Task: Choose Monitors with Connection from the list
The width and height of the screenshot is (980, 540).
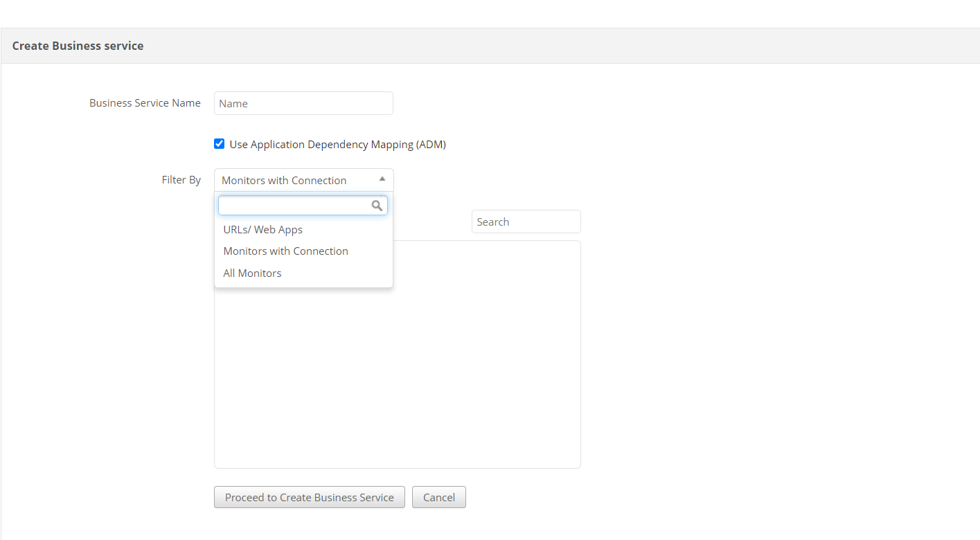Action: (x=285, y=251)
